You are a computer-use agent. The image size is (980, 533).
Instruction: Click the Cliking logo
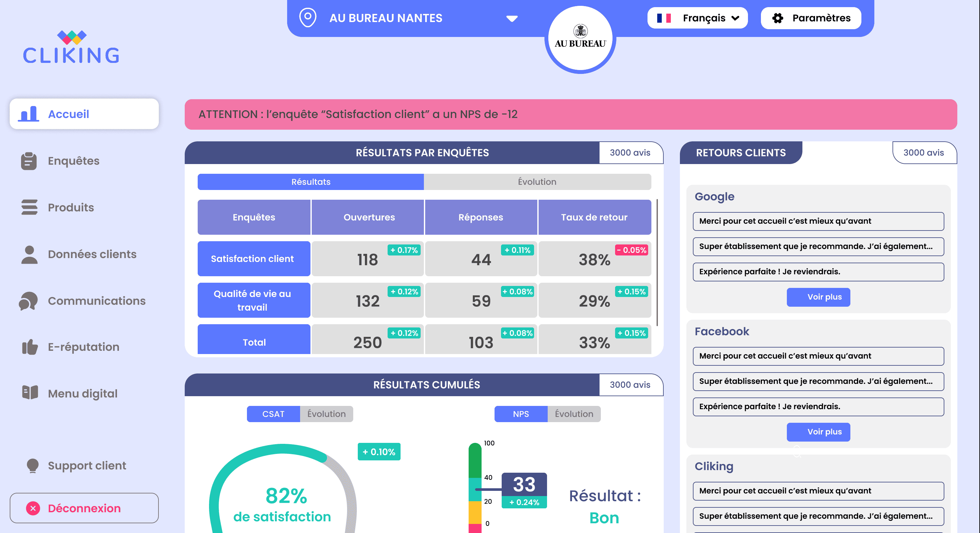[72, 47]
